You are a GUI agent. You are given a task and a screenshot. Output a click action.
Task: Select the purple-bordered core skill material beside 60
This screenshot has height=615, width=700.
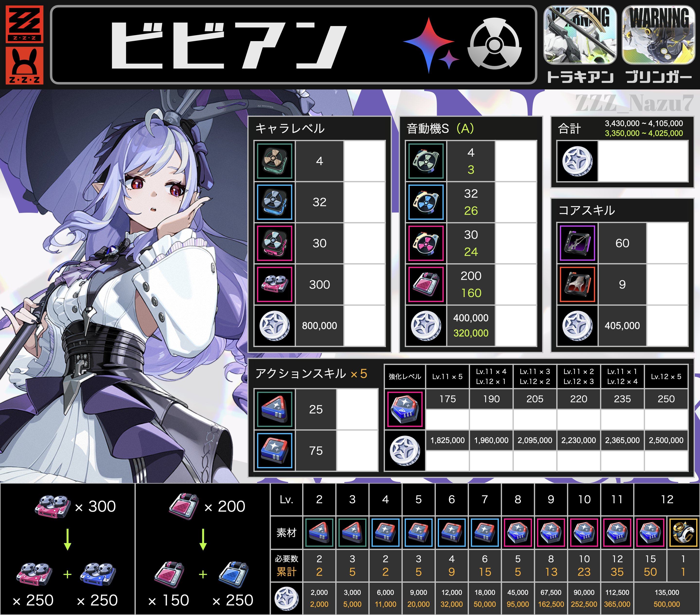577,243
